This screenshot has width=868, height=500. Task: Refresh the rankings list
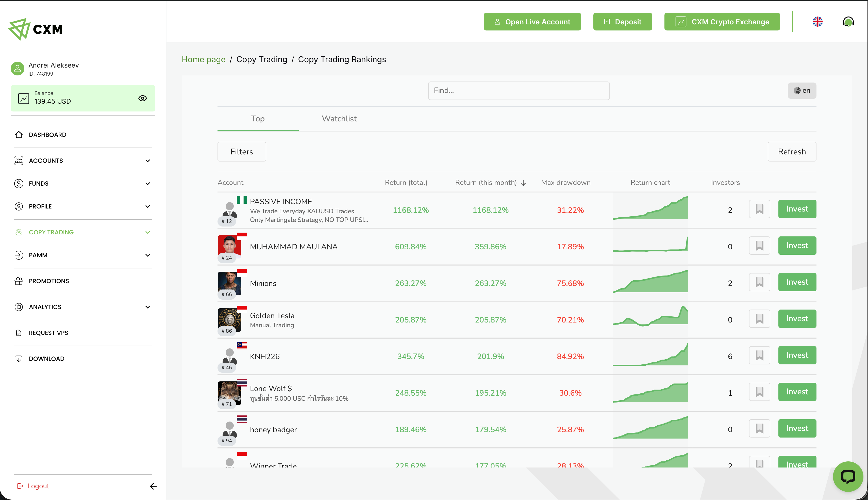(x=792, y=151)
